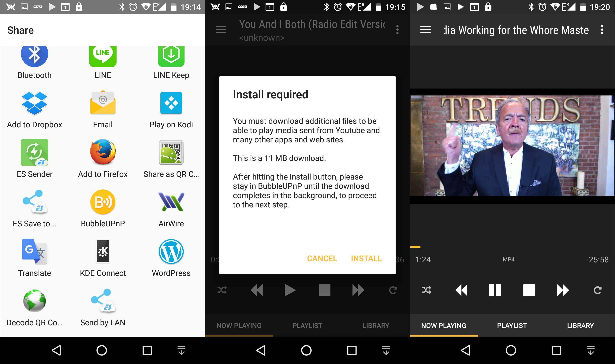The width and height of the screenshot is (615, 364).
Task: Open LIBRARY tab behind install dialog
Action: pos(376,326)
